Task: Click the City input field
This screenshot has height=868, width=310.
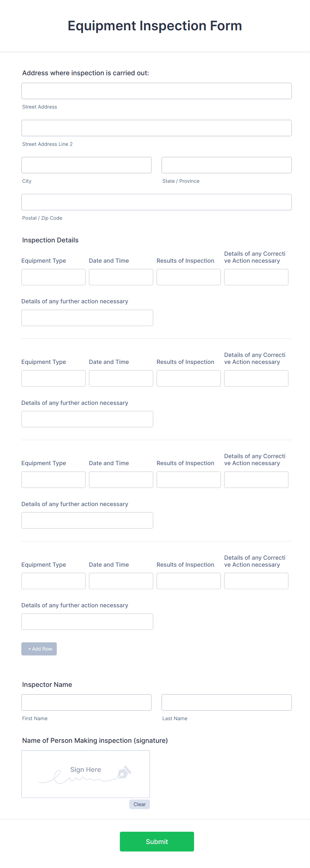Action: tap(86, 165)
